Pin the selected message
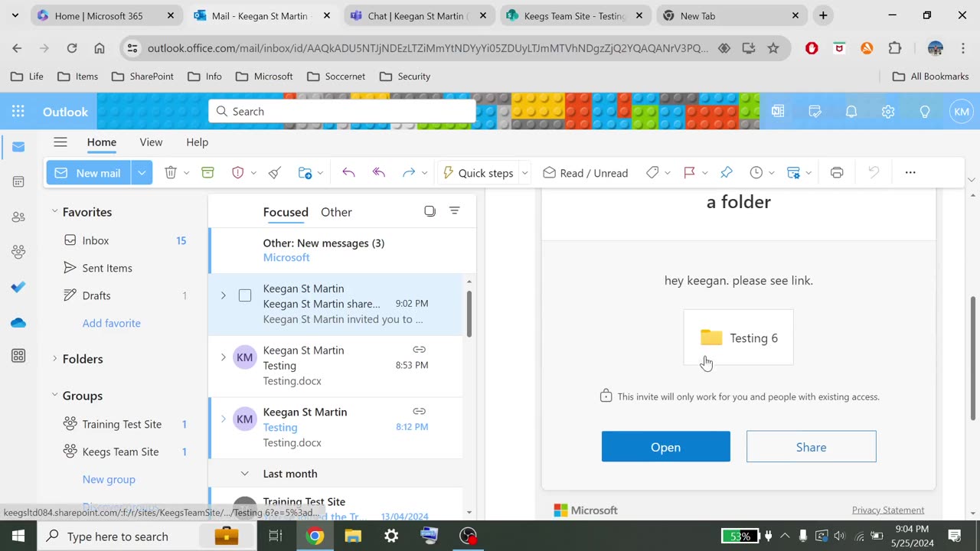The height and width of the screenshot is (551, 980). coord(727,173)
